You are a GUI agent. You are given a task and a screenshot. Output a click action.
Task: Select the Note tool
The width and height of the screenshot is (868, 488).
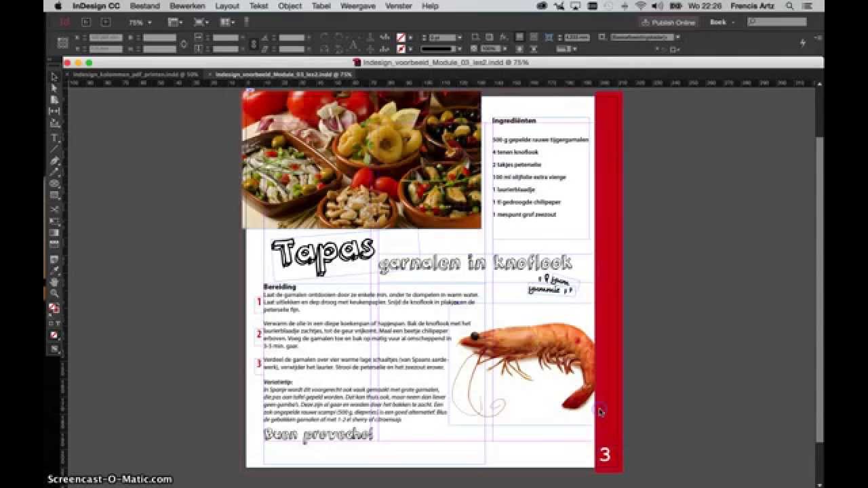[x=54, y=259]
